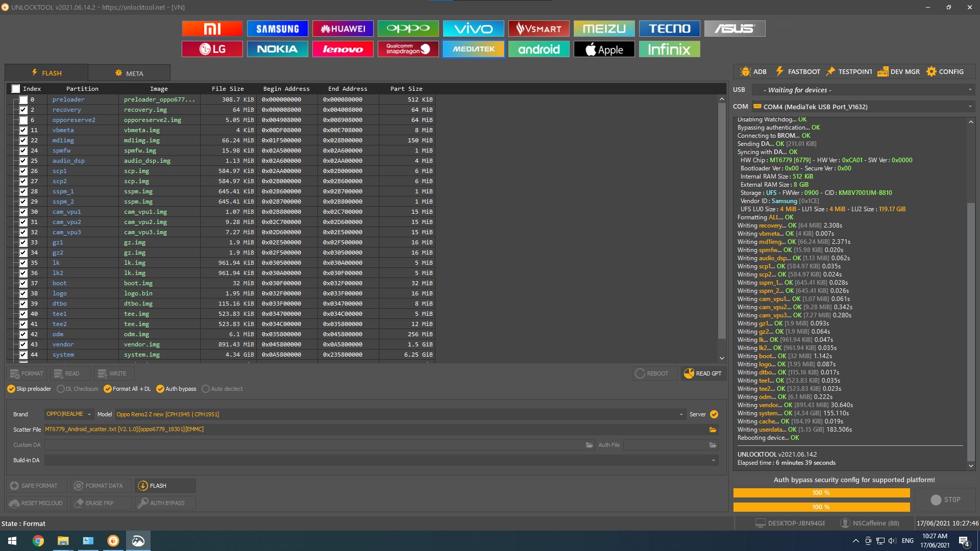The width and height of the screenshot is (980, 551).
Task: Show hidden system tray icons chevron
Action: (x=855, y=541)
